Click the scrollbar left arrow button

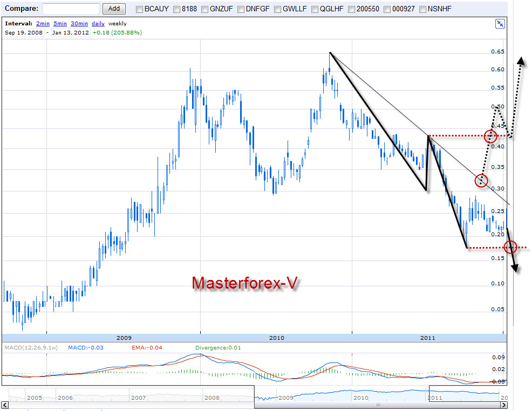coord(5,405)
